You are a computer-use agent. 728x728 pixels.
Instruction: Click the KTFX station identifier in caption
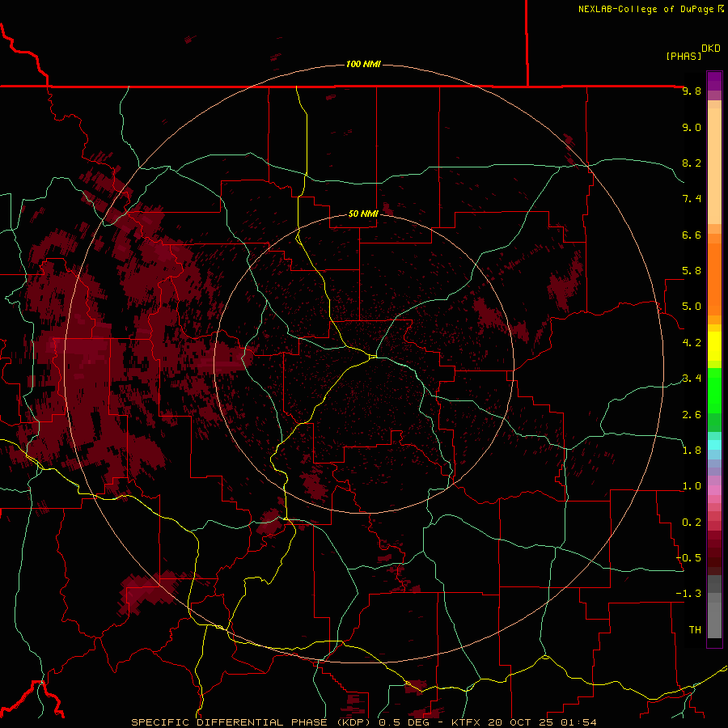464,722
